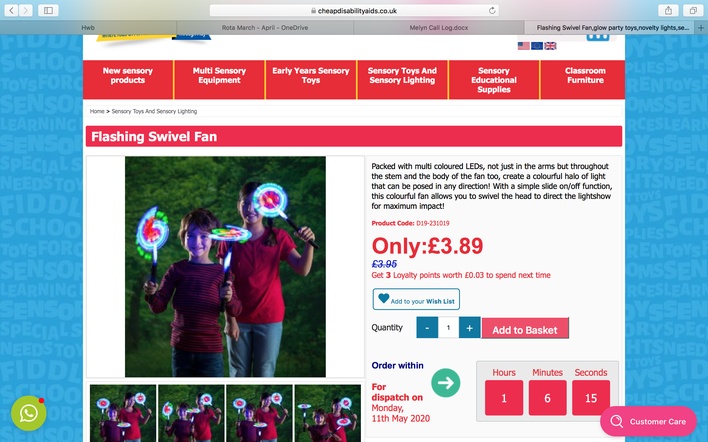Screen dimensions: 708x442
Task: Click the Add to Basket button
Action: click(525, 329)
